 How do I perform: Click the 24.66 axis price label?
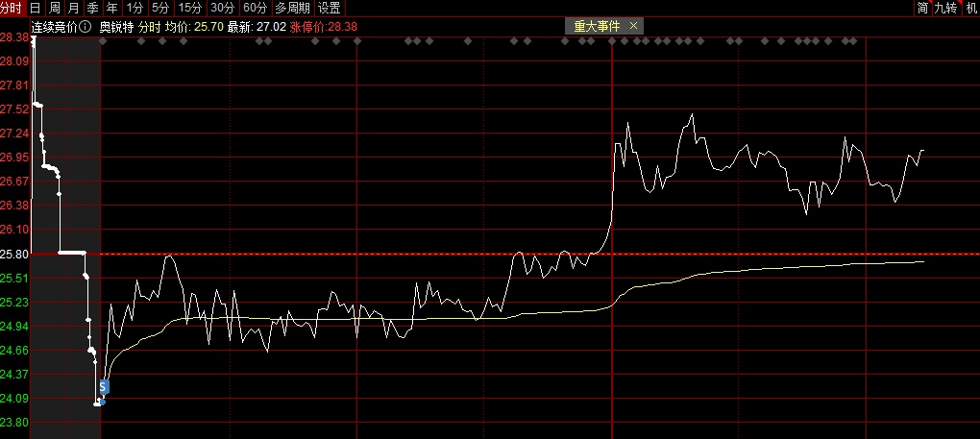(x=14, y=351)
